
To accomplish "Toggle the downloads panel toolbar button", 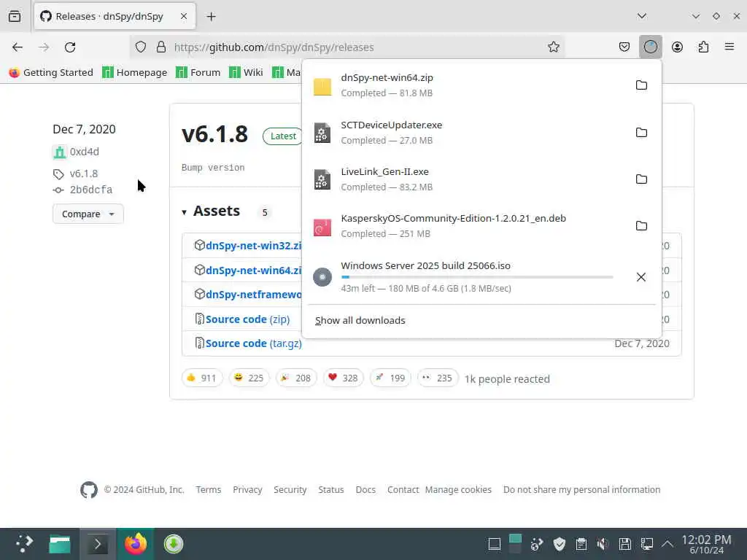I will tap(650, 47).
